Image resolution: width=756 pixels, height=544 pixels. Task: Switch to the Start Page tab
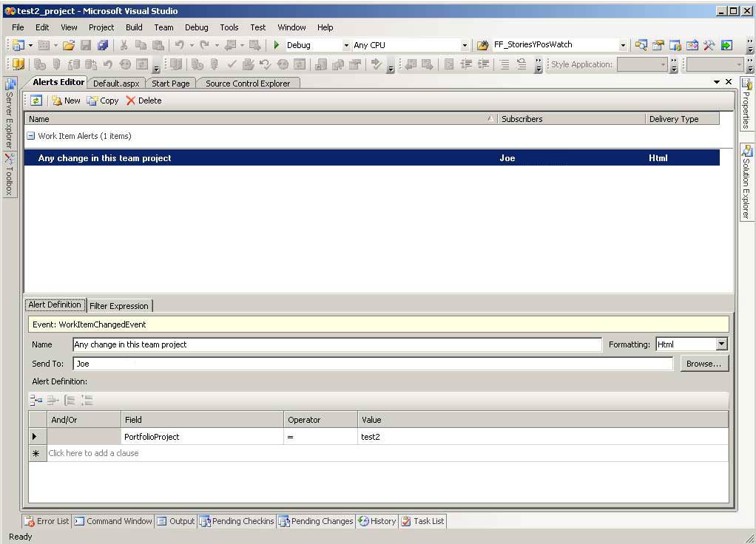[171, 84]
